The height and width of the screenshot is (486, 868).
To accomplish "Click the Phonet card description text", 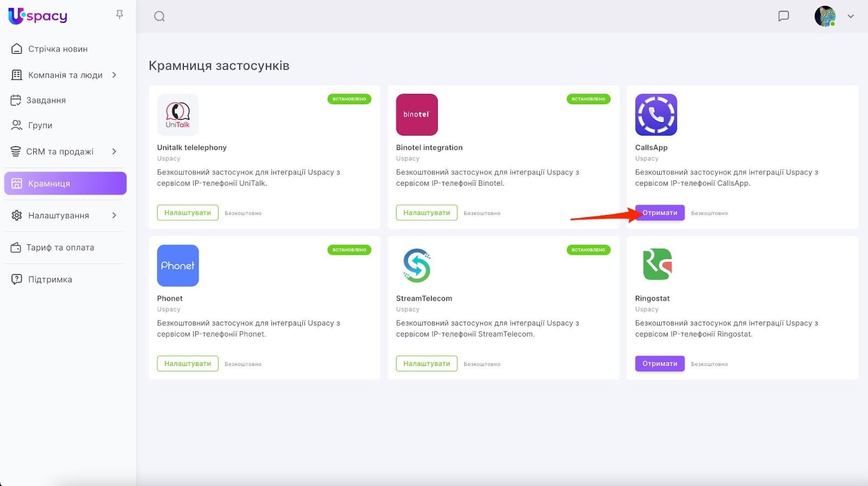I will (248, 329).
